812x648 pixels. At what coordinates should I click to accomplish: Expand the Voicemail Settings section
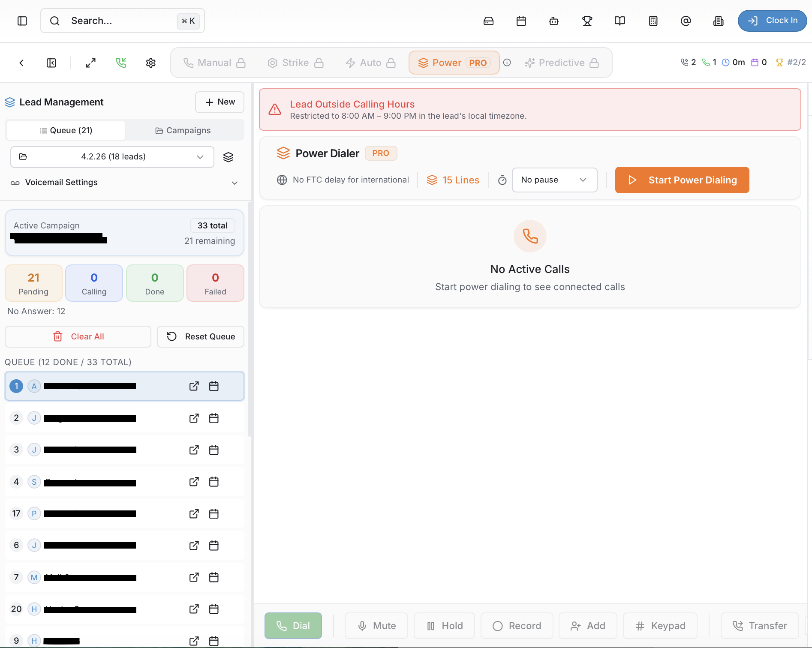pos(234,183)
